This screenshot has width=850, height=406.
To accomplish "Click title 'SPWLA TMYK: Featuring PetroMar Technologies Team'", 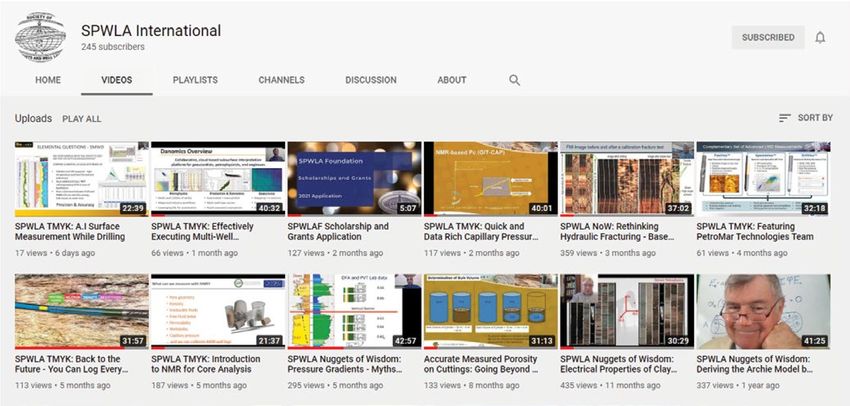I will click(x=755, y=231).
